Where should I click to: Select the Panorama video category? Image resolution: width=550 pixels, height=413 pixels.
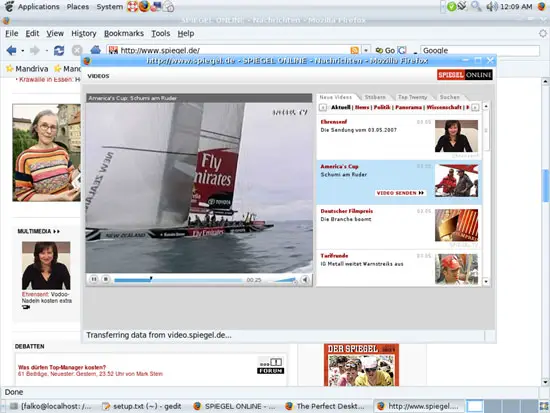(409, 107)
